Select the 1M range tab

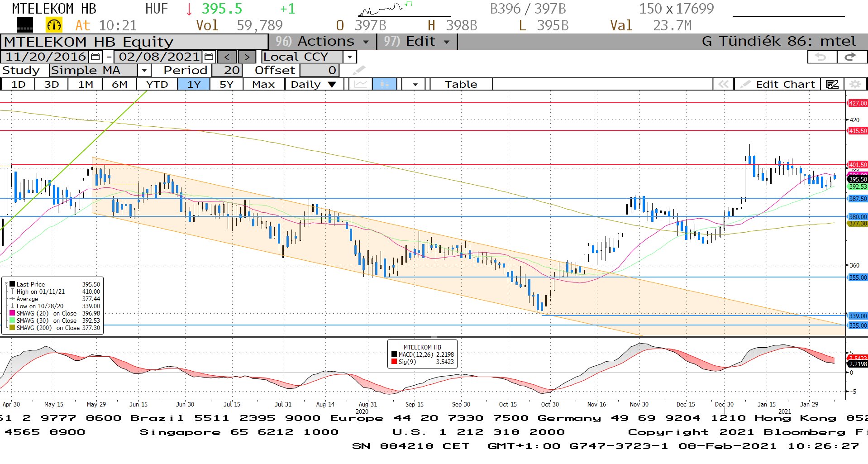coord(86,84)
